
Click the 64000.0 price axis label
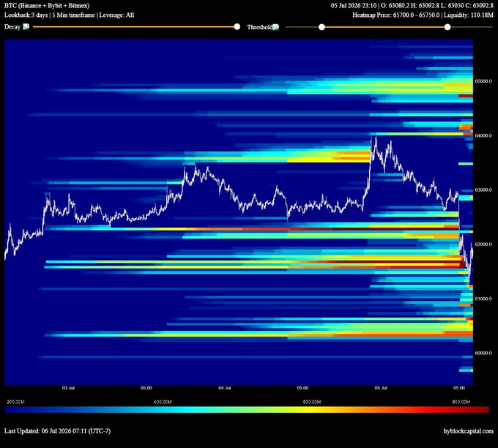click(x=483, y=135)
